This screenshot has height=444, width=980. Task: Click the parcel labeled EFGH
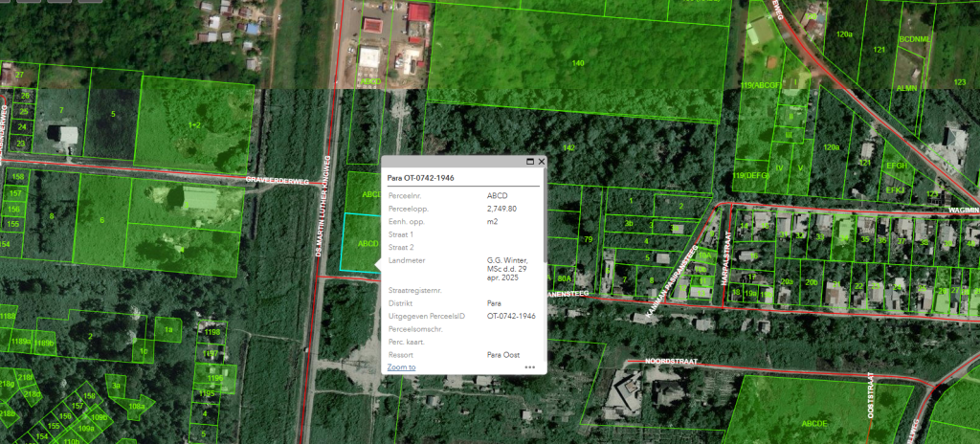click(x=896, y=166)
